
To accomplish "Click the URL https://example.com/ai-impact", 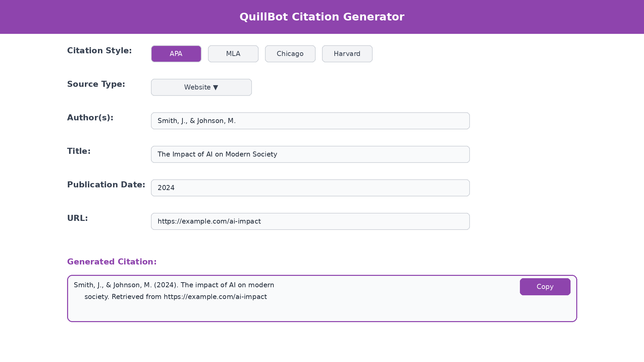I will [x=210, y=221].
